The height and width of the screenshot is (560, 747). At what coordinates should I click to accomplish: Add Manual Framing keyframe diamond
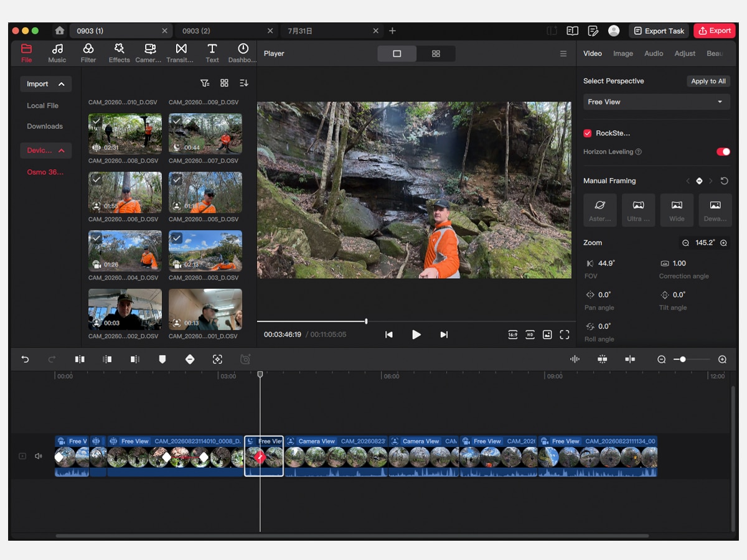click(699, 181)
